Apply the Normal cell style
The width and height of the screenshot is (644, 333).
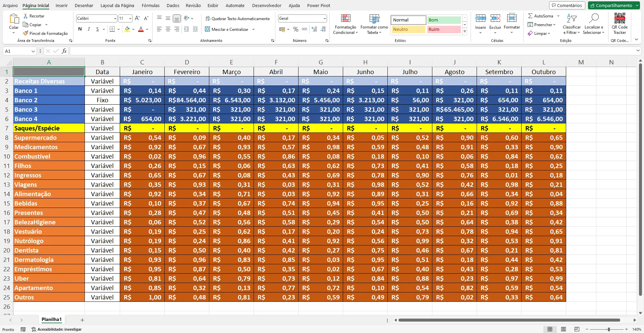(x=408, y=20)
